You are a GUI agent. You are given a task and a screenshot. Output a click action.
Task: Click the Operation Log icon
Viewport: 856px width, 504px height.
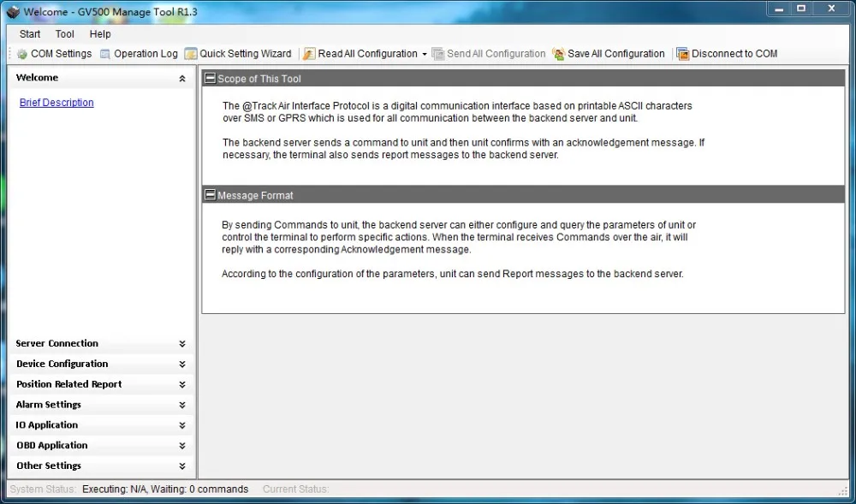[x=104, y=54]
